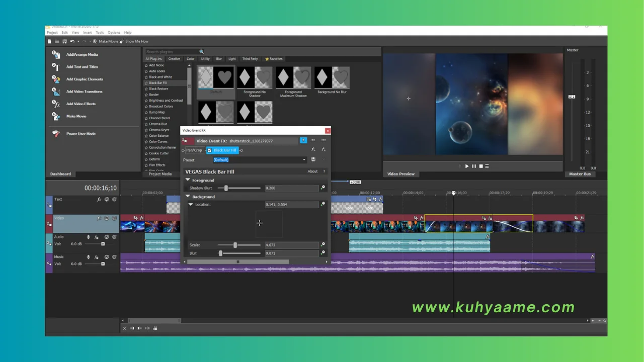
Task: Select the Background No Blur preset thumbnail
Action: click(x=332, y=78)
